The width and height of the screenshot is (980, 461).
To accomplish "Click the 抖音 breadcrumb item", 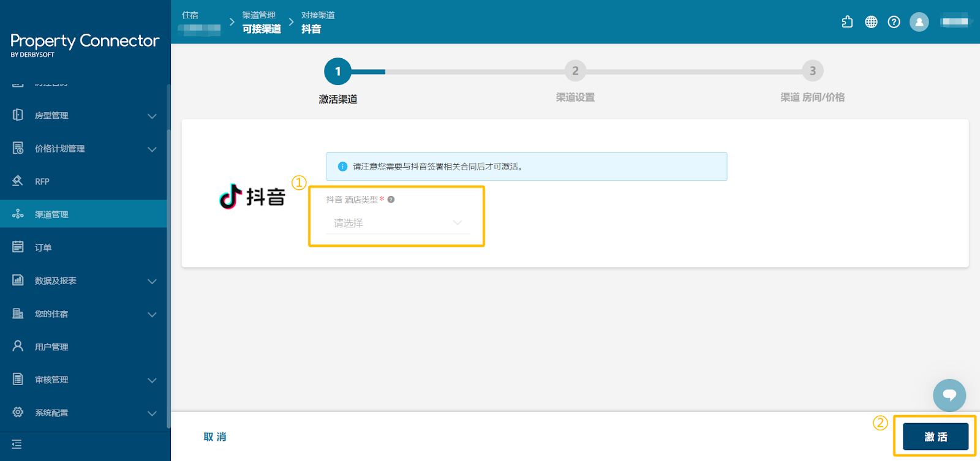I will tap(311, 29).
